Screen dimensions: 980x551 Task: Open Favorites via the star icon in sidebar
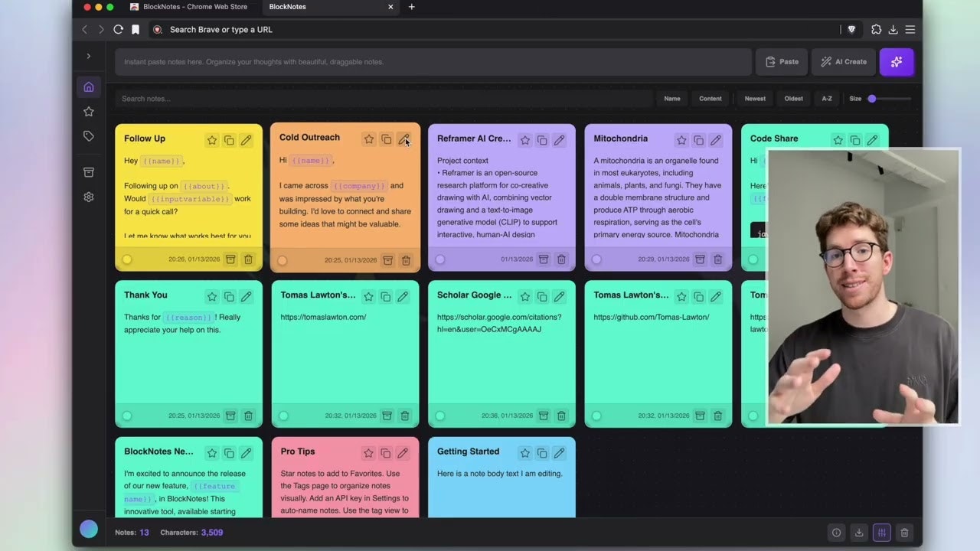(88, 111)
